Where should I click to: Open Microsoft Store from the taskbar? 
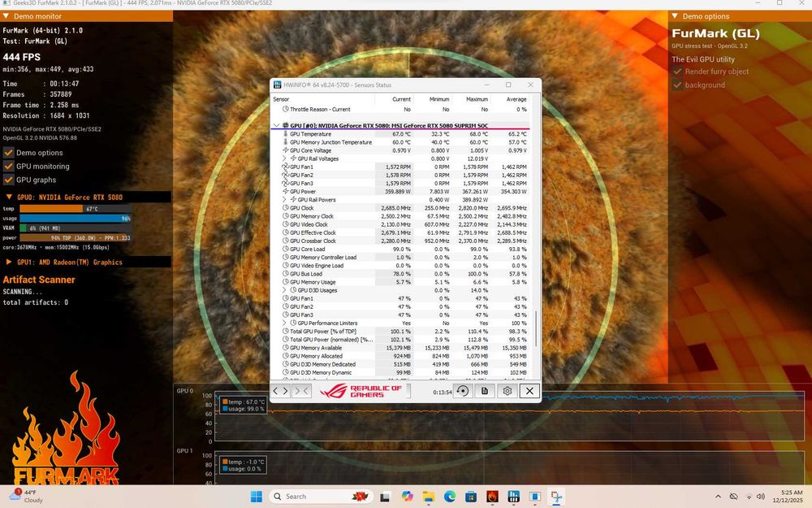pos(471,497)
